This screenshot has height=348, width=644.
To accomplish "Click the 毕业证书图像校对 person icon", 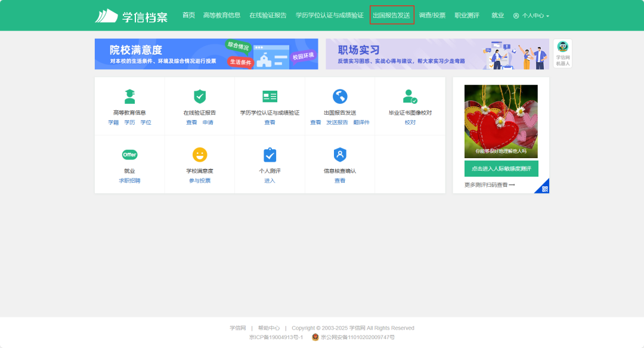I will tap(410, 97).
